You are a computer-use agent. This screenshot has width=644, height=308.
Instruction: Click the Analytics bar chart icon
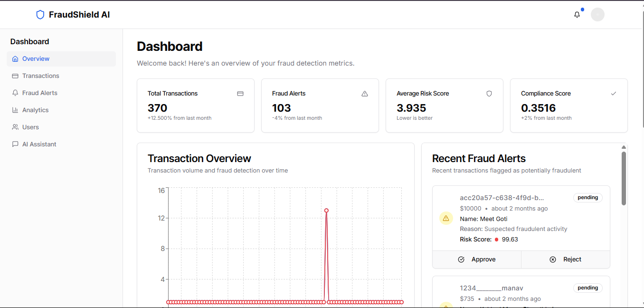tap(15, 110)
